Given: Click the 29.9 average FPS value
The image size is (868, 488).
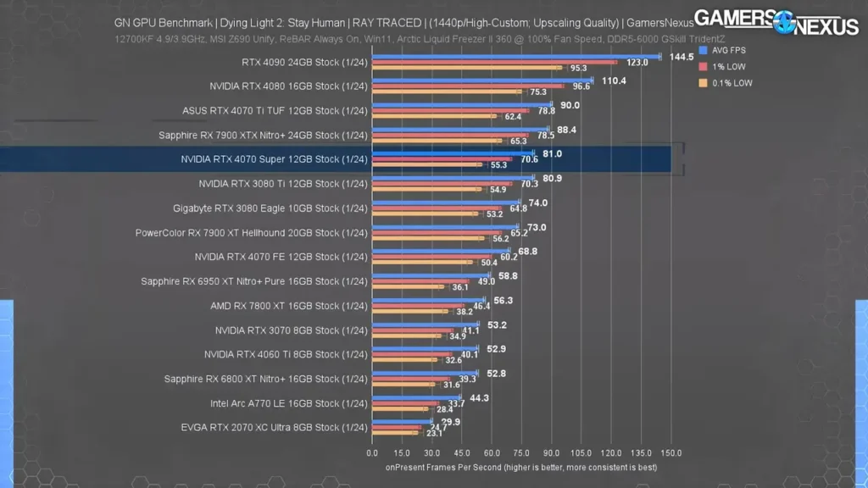Looking at the screenshot, I should coord(451,422).
